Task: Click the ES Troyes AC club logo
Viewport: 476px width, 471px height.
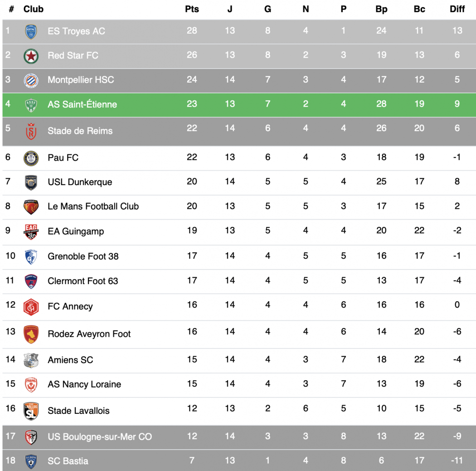Action: pyautogui.click(x=31, y=31)
